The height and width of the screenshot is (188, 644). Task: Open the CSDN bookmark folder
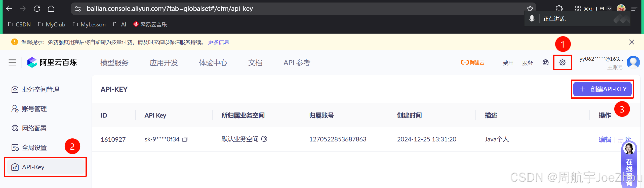[19, 24]
